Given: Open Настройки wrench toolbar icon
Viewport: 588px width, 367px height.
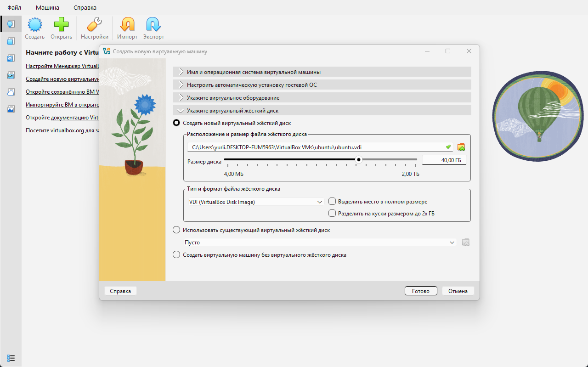Looking at the screenshot, I should 94,25.
